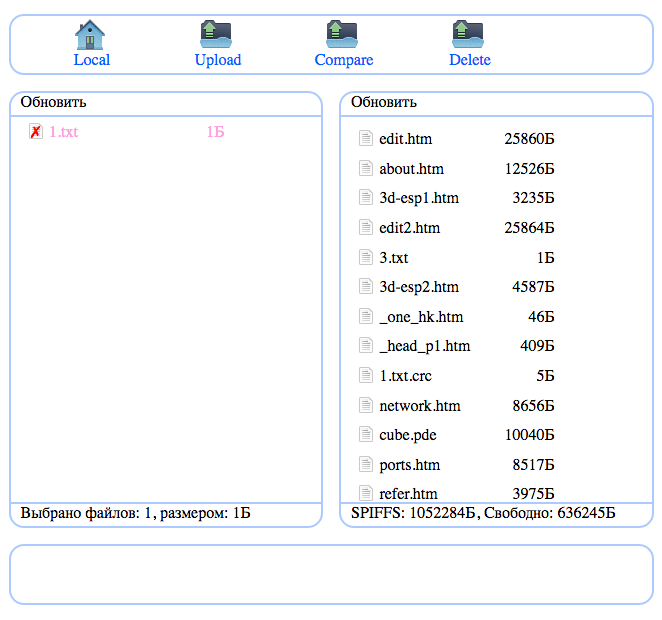662x620 pixels.
Task: Click the Delete folder icon
Action: (x=468, y=34)
